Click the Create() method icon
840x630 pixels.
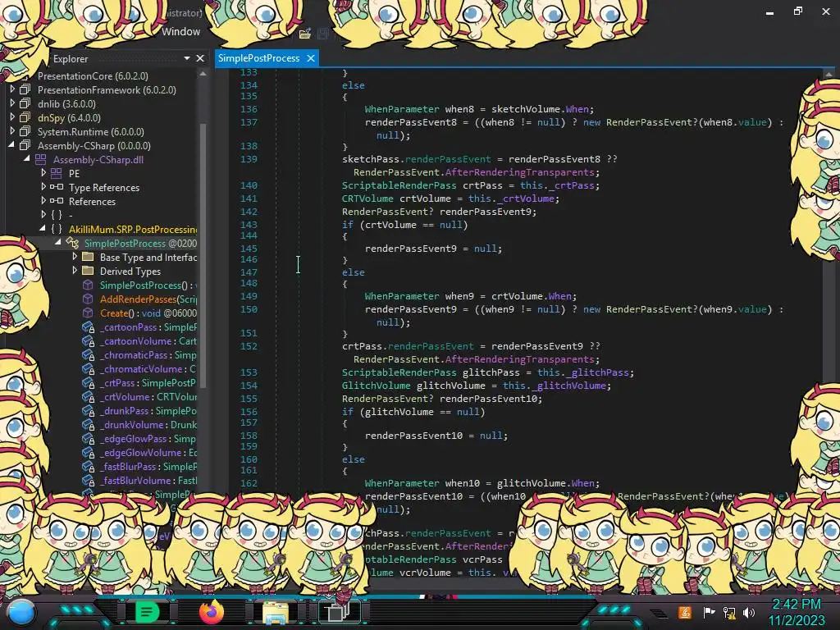(88, 313)
